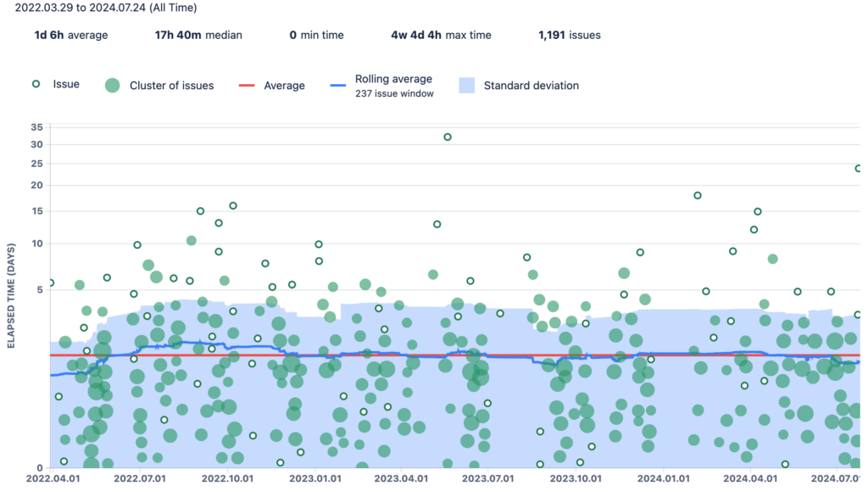The image size is (868, 492).
Task: Click the Rolling average legend label
Action: point(393,79)
